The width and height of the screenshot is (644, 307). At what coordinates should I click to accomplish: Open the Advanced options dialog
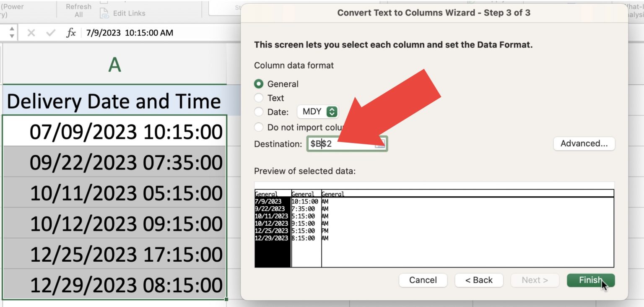pyautogui.click(x=584, y=143)
